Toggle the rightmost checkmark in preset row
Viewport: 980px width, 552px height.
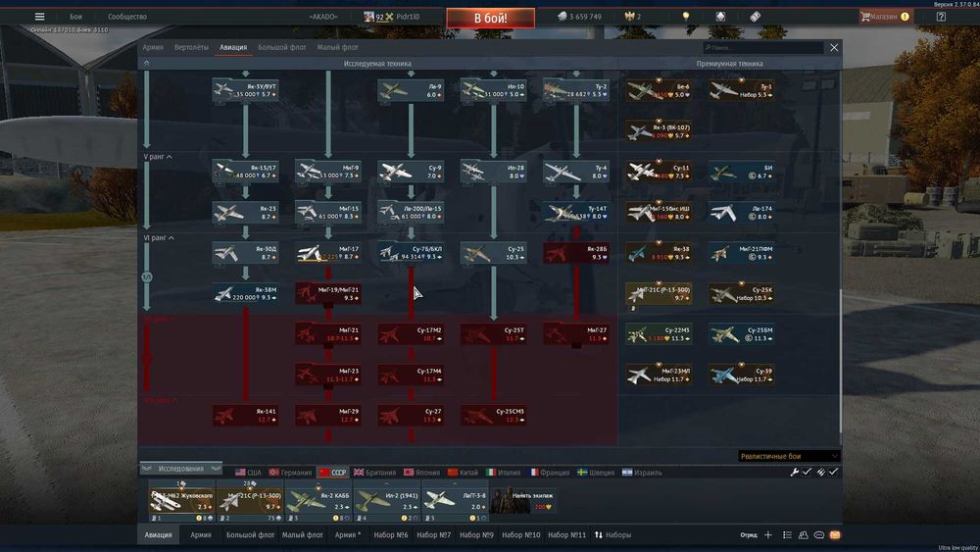pyautogui.click(x=833, y=472)
